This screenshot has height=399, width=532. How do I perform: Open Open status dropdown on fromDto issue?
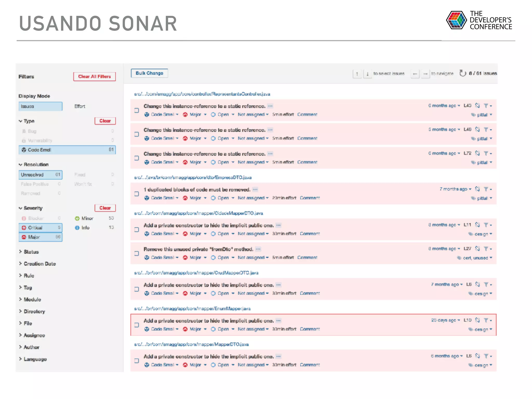coord(223,258)
